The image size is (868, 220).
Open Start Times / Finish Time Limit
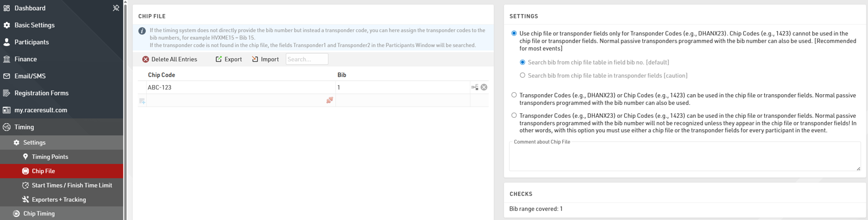71,185
